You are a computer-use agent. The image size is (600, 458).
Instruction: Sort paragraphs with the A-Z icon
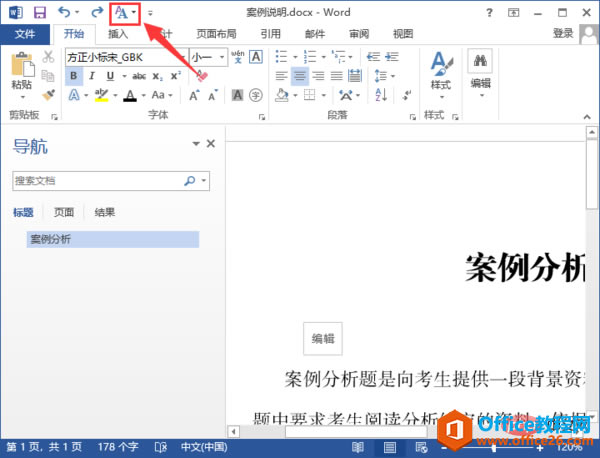coord(381,95)
